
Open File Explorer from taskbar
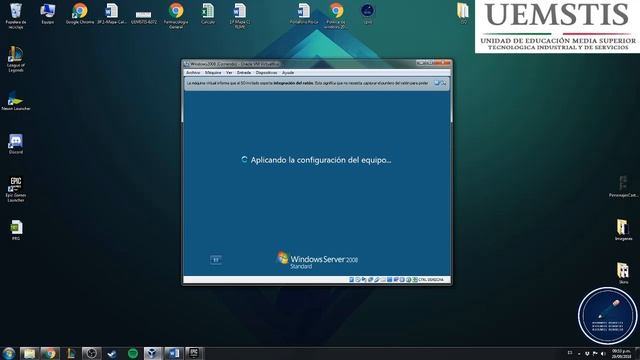click(29, 353)
